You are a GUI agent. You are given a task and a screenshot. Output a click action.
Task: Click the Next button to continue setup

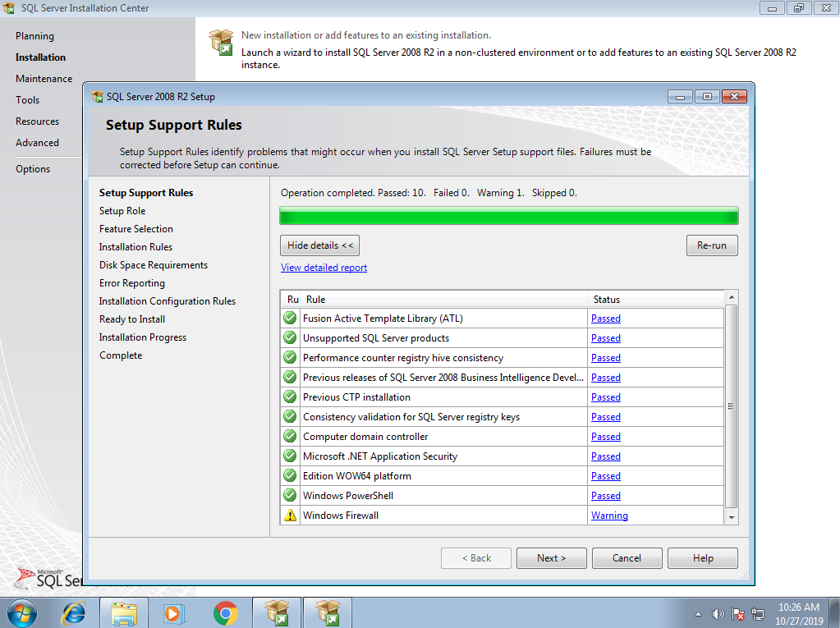point(551,558)
